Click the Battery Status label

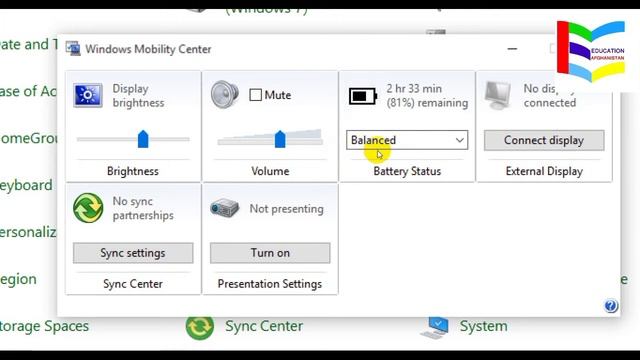click(x=407, y=171)
